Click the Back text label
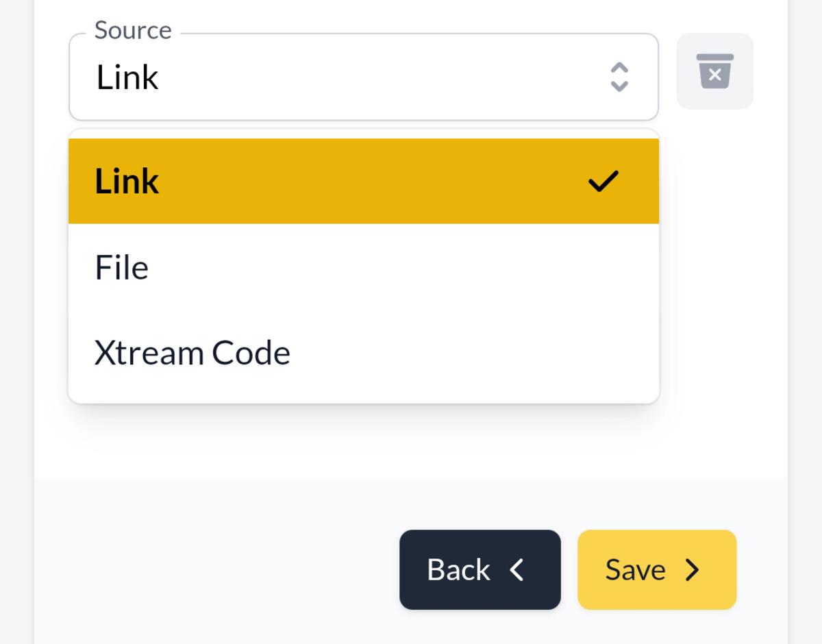The image size is (822, 644). 458,569
